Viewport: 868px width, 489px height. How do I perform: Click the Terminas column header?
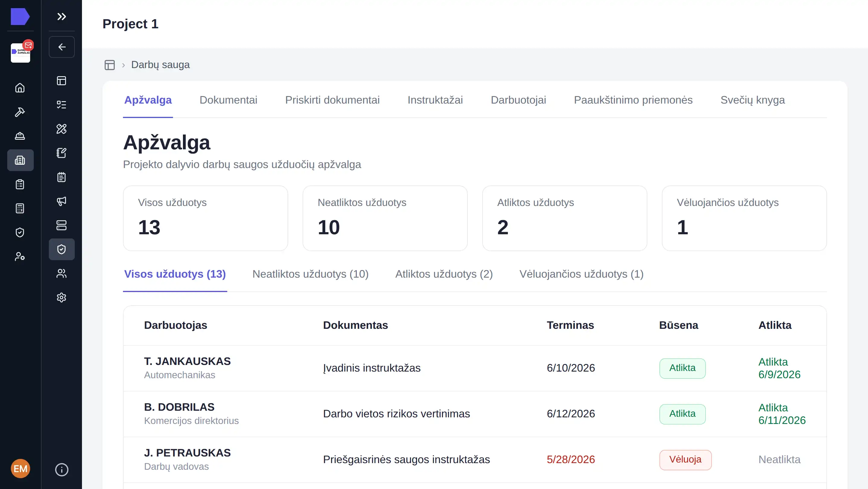click(x=570, y=325)
